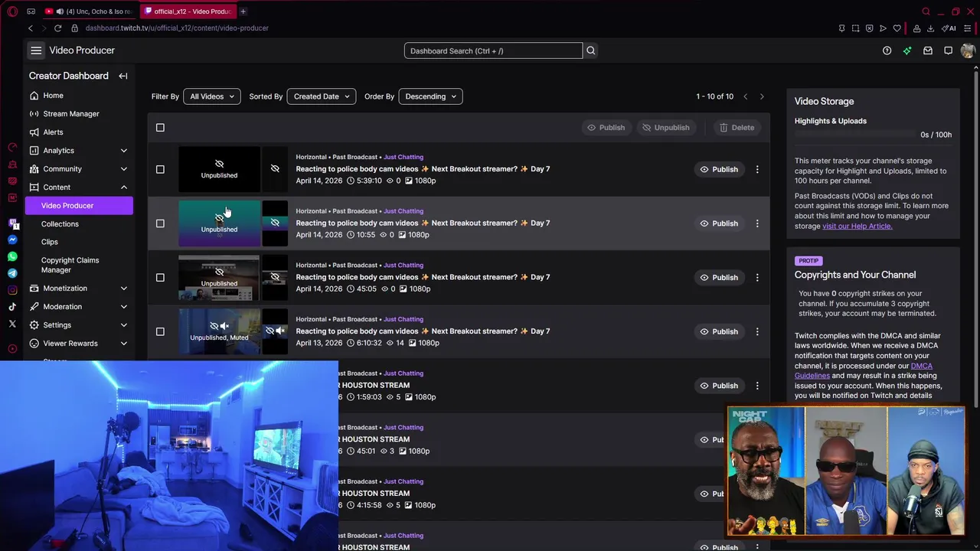Click the heart bookmark icon in address bar
This screenshot has width=980, height=551.
(x=897, y=28)
